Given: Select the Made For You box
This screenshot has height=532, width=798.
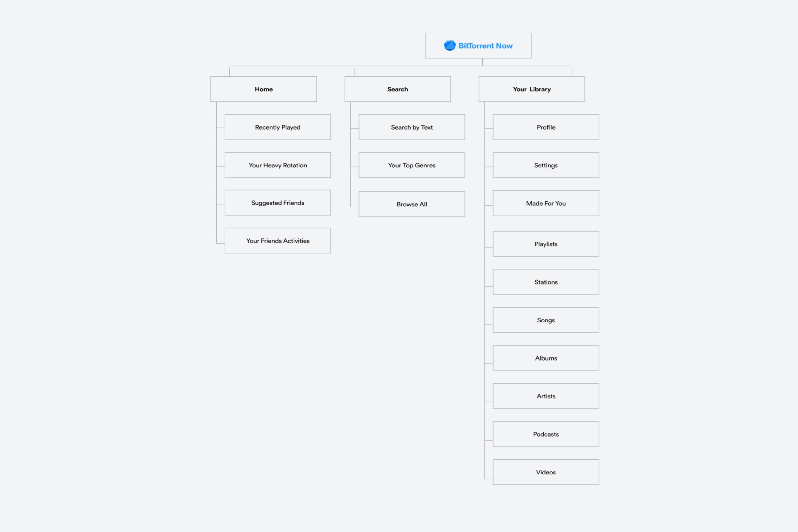Looking at the screenshot, I should click(x=546, y=203).
